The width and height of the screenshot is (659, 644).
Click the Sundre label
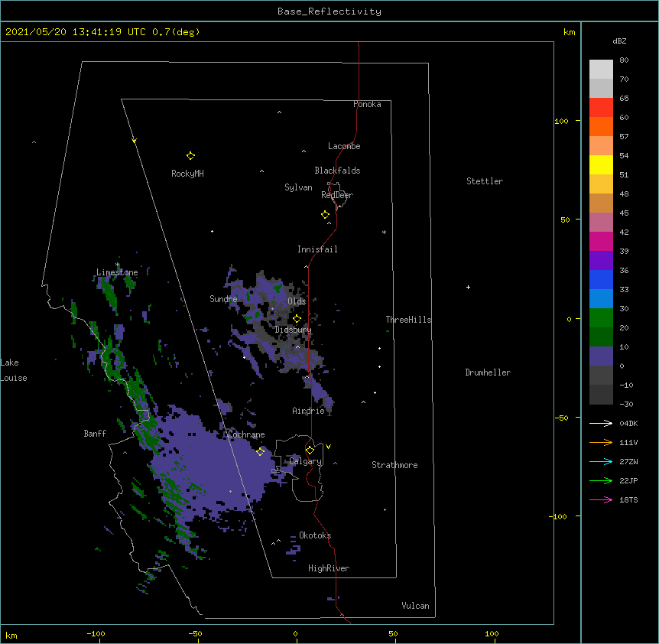coord(223,299)
